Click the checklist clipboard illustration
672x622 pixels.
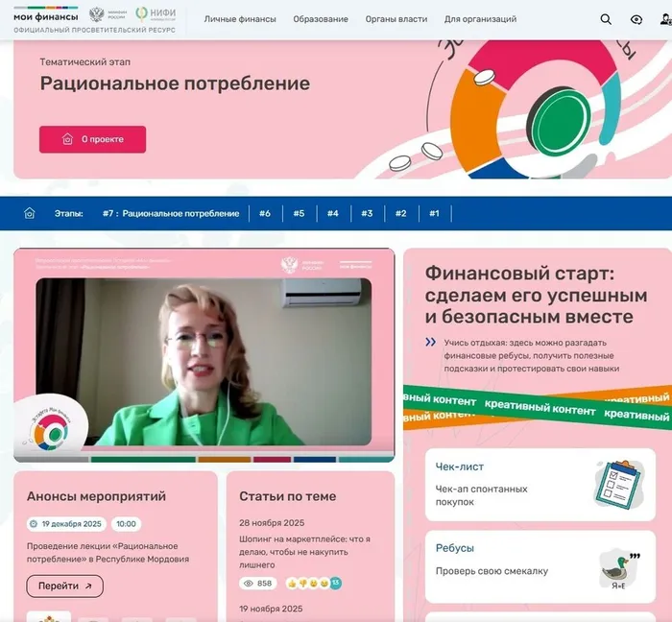[620, 485]
